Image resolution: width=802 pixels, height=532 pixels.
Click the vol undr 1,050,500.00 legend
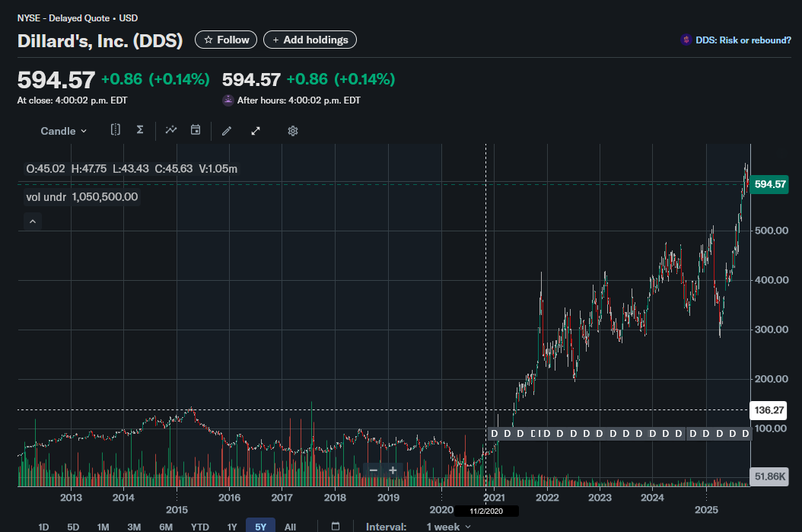tap(82, 197)
